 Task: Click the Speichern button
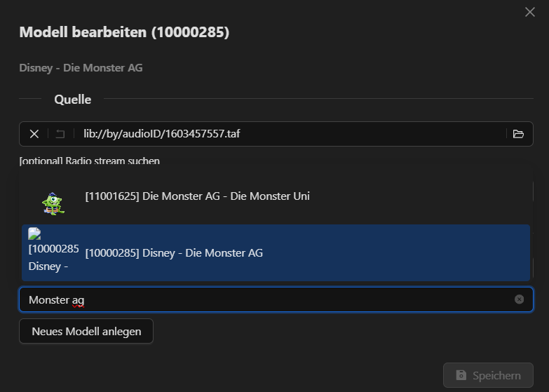click(488, 375)
